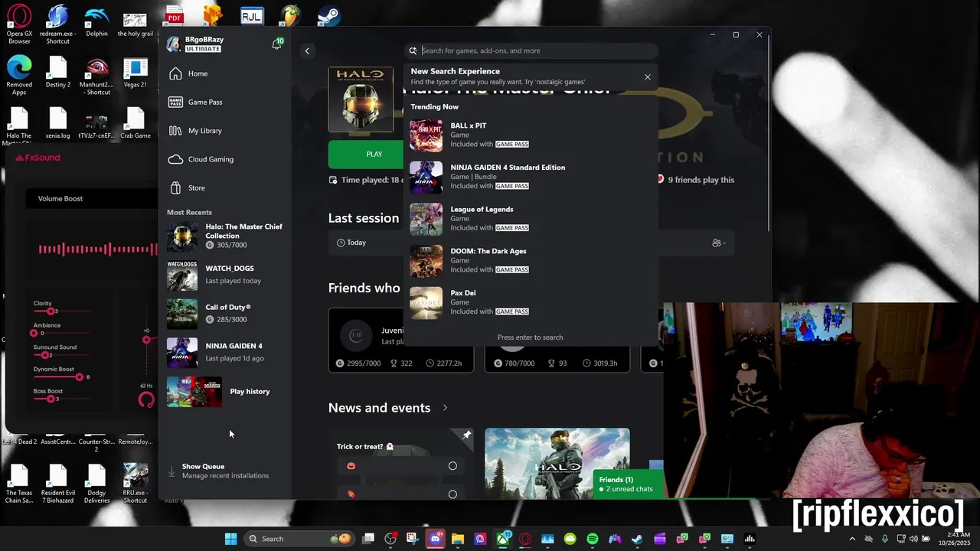
Task: Open FL Studio fruit desktop icon
Action: [x=290, y=15]
